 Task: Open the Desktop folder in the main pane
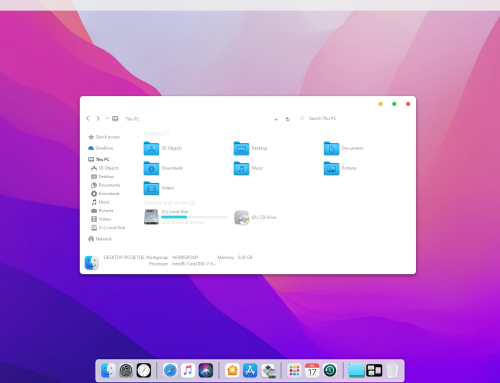[x=241, y=148]
